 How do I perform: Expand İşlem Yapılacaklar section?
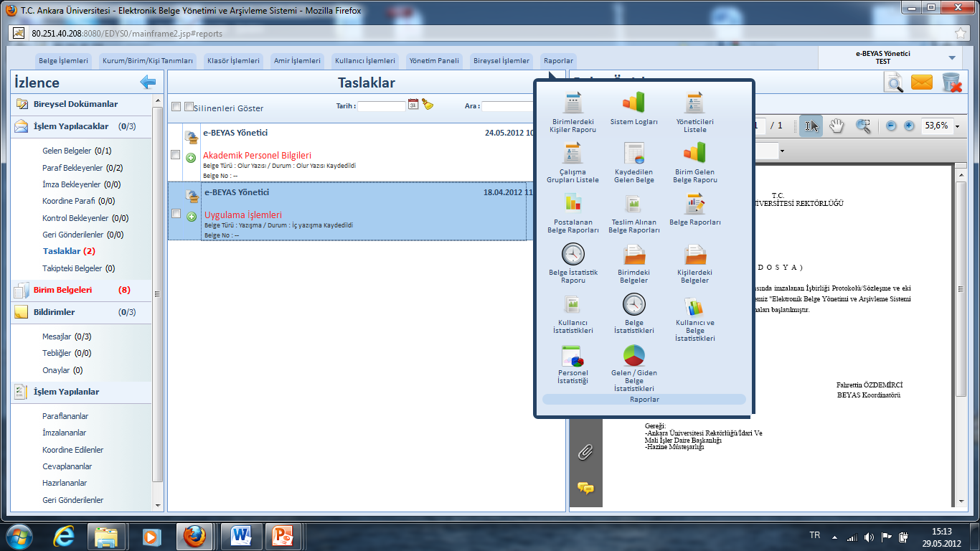[81, 126]
